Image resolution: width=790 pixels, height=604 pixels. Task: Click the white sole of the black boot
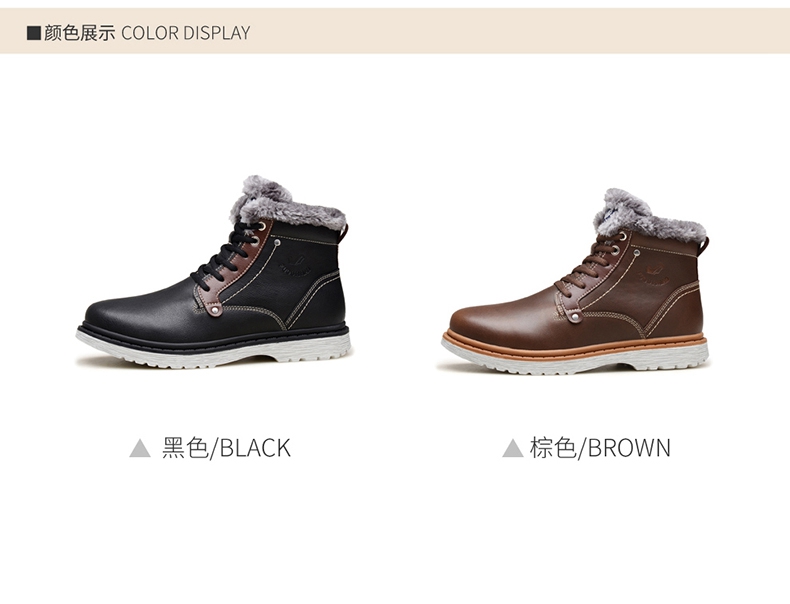pos(214,351)
